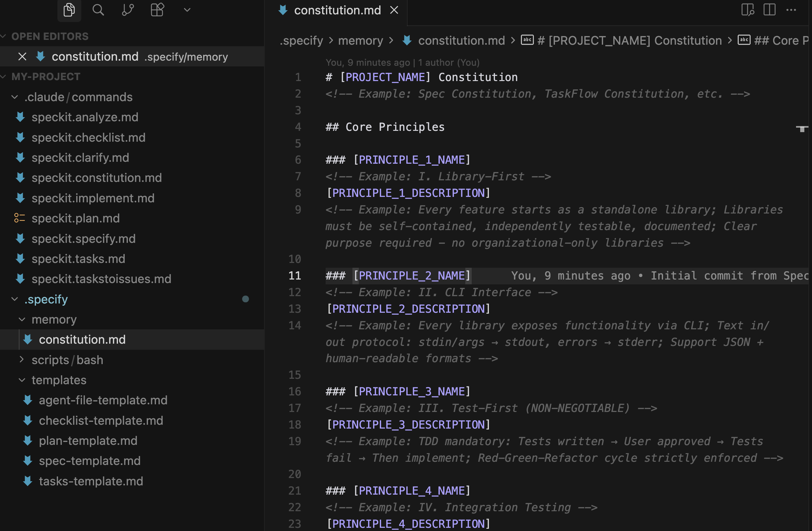The height and width of the screenshot is (531, 812).
Task: Click the editor scrollbar marker
Action: 802,129
